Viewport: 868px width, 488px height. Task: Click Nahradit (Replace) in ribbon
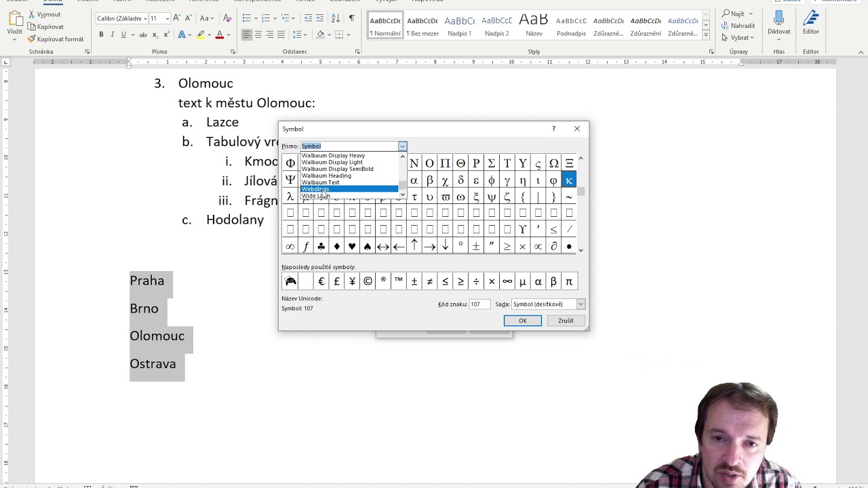[738, 26]
